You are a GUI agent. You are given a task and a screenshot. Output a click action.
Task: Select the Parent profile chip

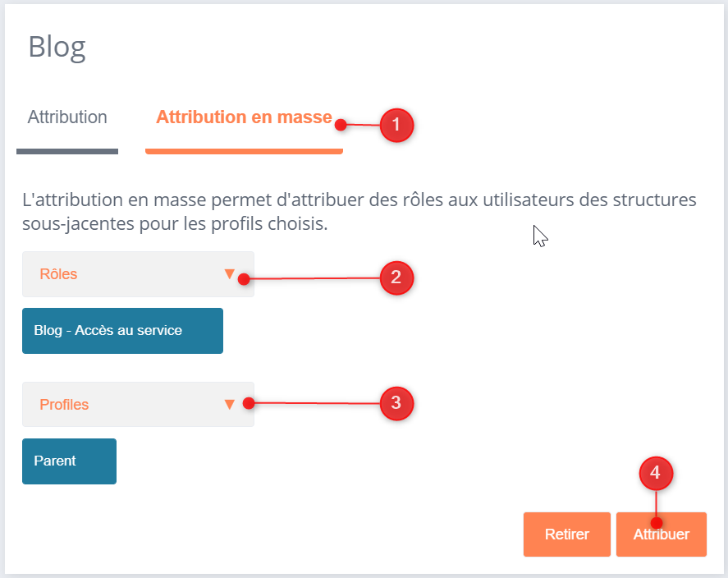click(69, 461)
